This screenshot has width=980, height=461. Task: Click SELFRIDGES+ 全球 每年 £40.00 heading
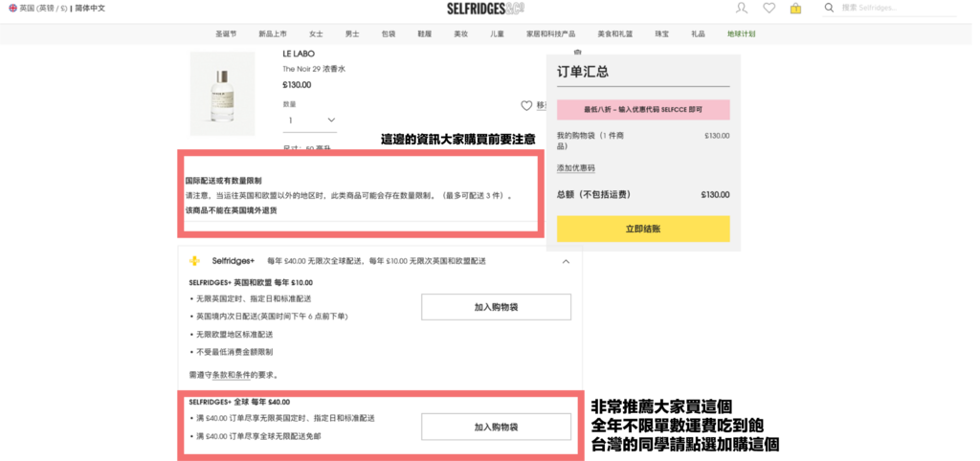239,403
